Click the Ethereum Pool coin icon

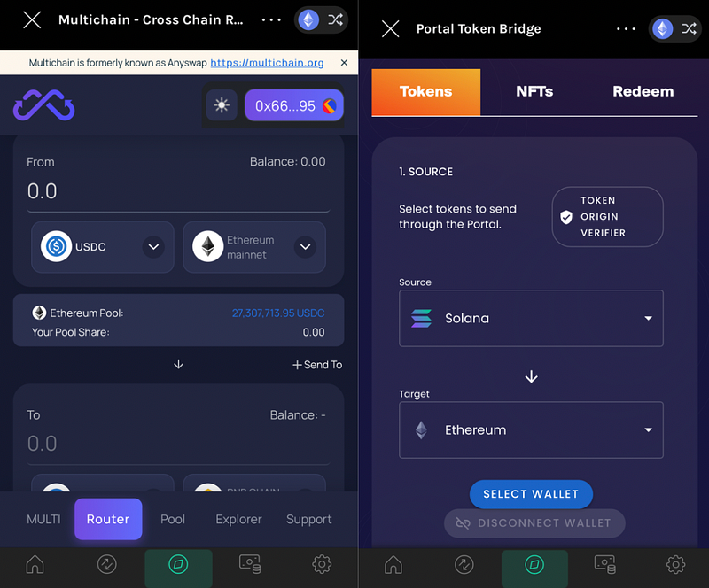pos(39,313)
